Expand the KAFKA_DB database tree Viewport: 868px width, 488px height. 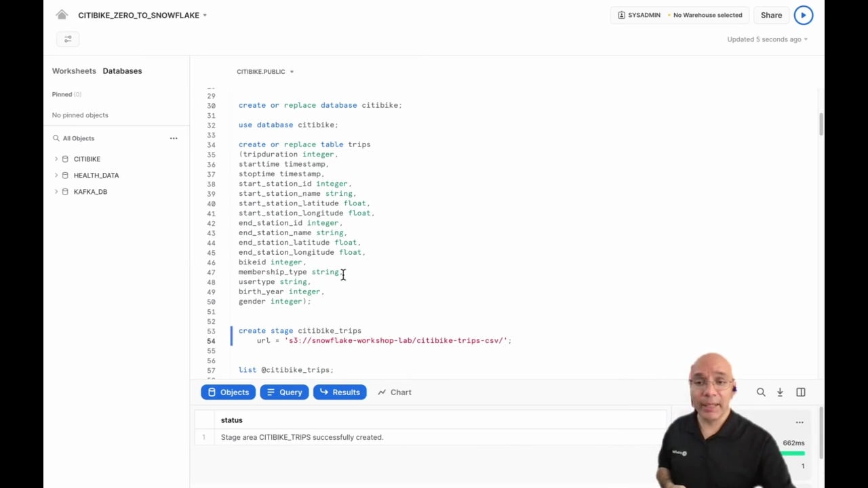click(x=56, y=192)
